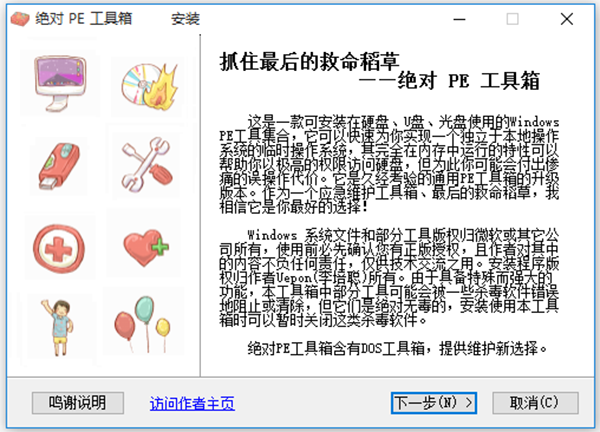Click the heart with green plus icon
The image size is (600, 432).
coord(146,247)
